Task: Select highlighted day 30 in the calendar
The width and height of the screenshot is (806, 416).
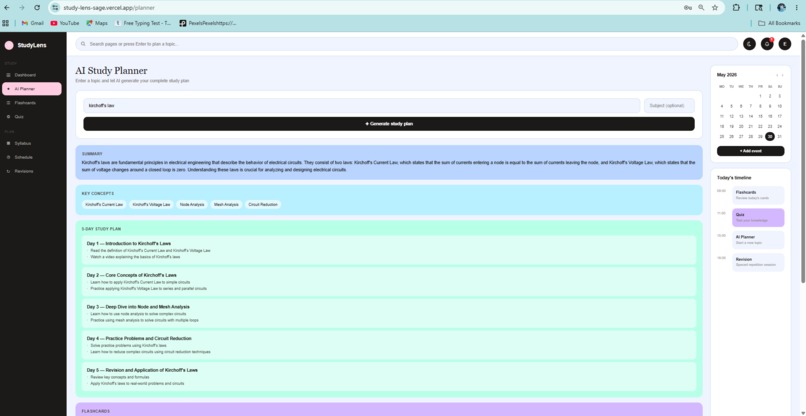Action: 770,136
